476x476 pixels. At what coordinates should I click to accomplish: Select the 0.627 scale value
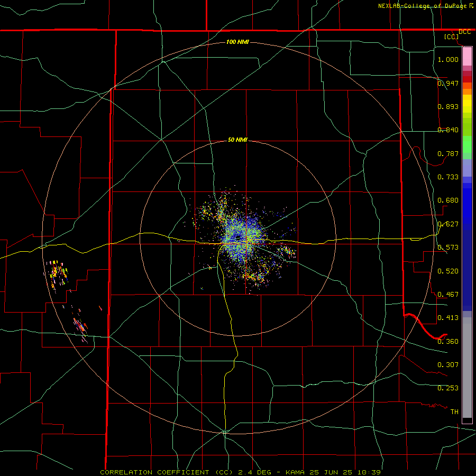click(448, 224)
